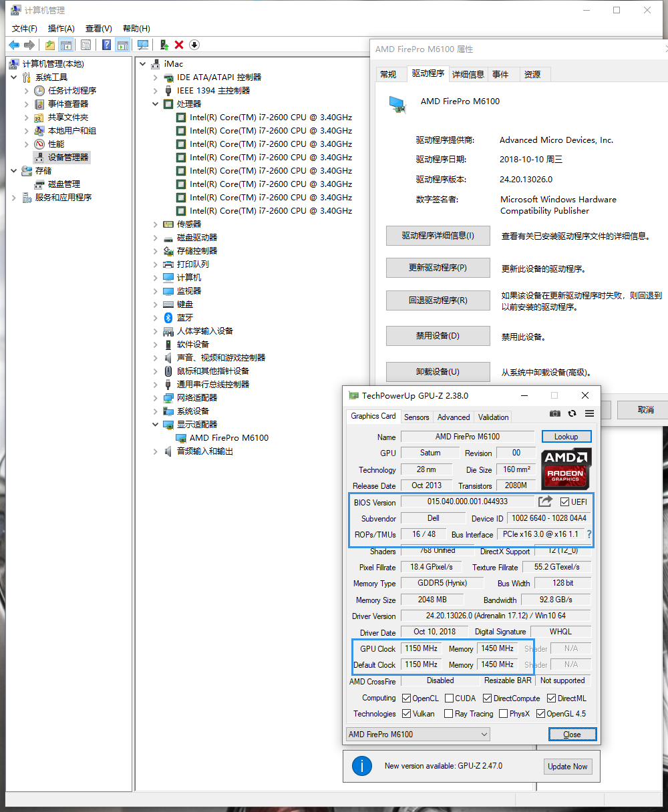Click the Update Now button
The width and height of the screenshot is (668, 812).
point(568,767)
